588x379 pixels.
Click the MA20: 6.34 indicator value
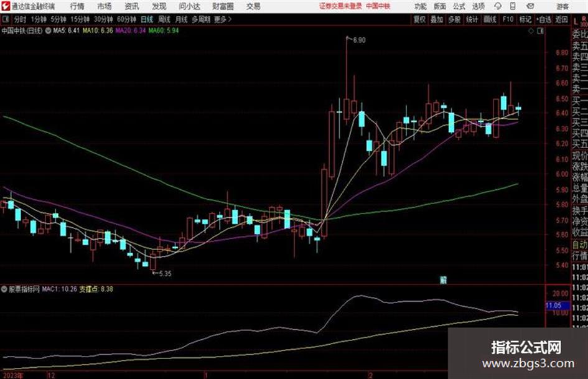coord(131,30)
